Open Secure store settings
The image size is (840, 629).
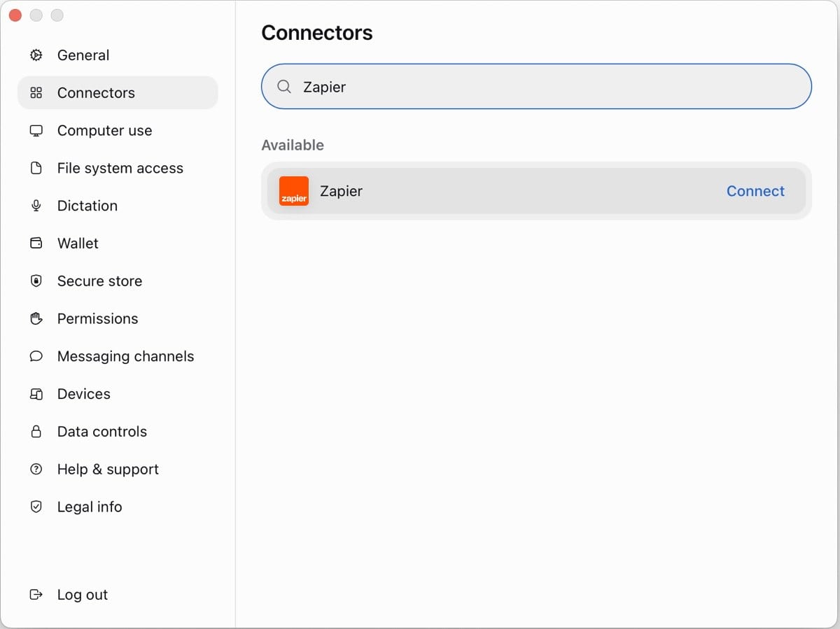pyautogui.click(x=118, y=281)
